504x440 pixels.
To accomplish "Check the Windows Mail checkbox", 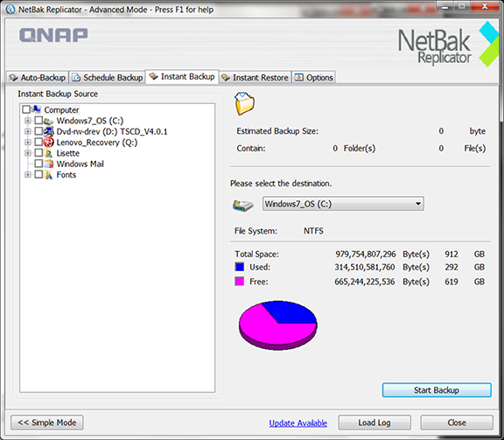I will (38, 164).
